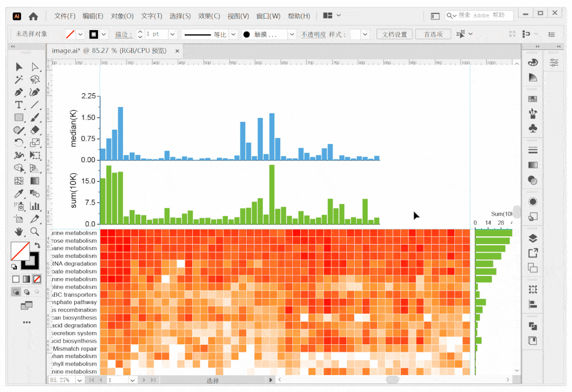Viewport: 572px width, 392px height.
Task: Swap fill and stroke arrows
Action: pos(37,246)
